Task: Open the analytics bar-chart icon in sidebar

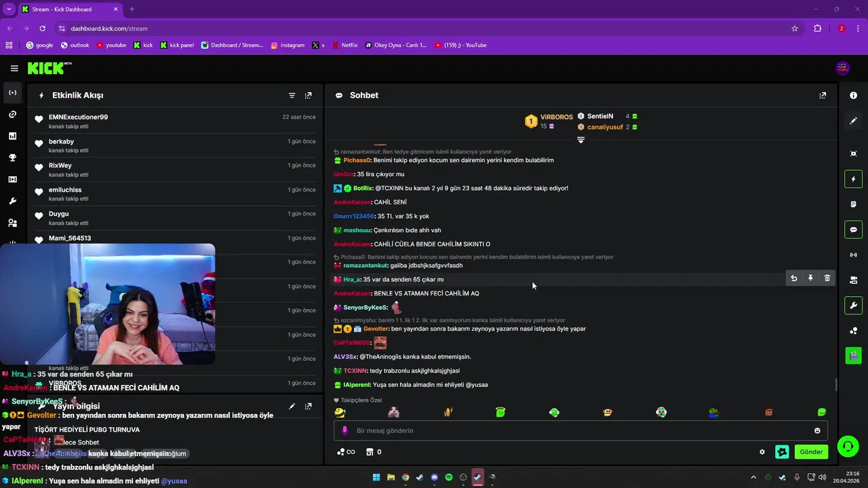Action: coord(13,136)
